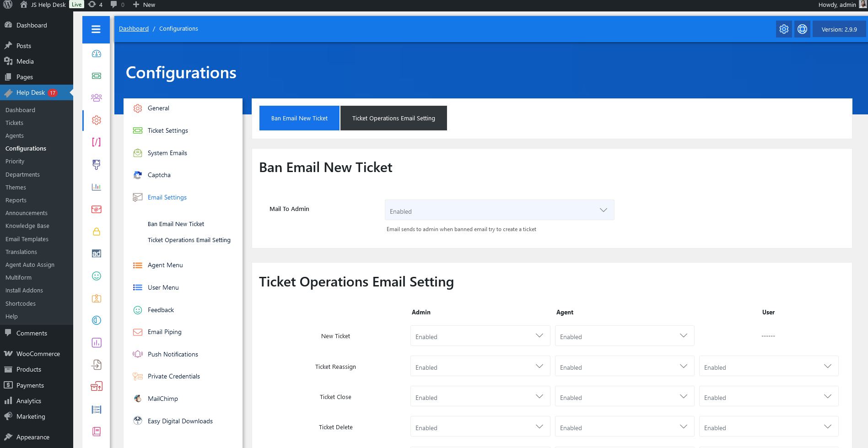This screenshot has width=868, height=448.
Task: Open Push Notifications configuration menu item
Action: click(x=173, y=354)
